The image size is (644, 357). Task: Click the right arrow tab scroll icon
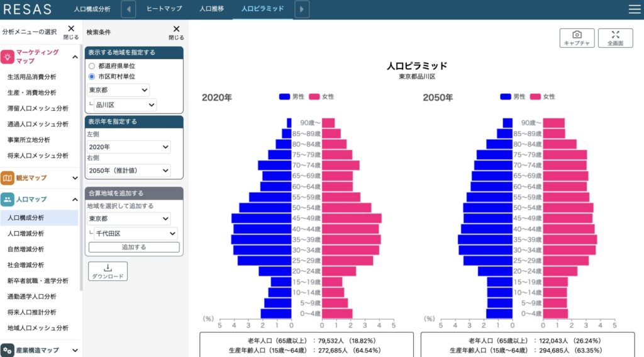[x=303, y=9]
